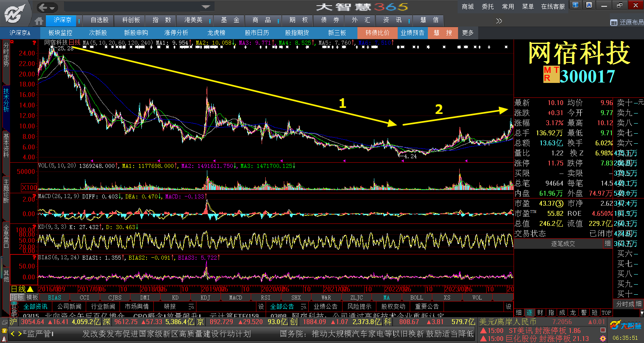Open the 期权 tab

298,20
